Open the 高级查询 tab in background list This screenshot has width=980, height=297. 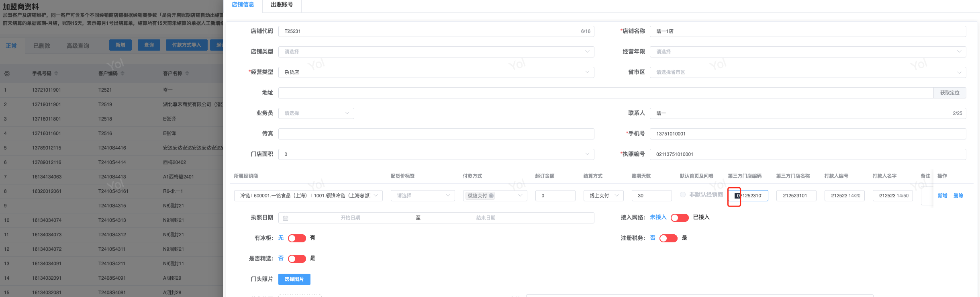78,46
